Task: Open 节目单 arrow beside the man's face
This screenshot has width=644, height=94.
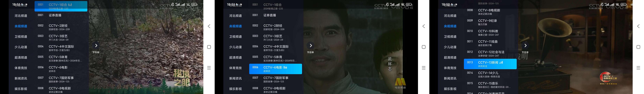Action: [310, 46]
